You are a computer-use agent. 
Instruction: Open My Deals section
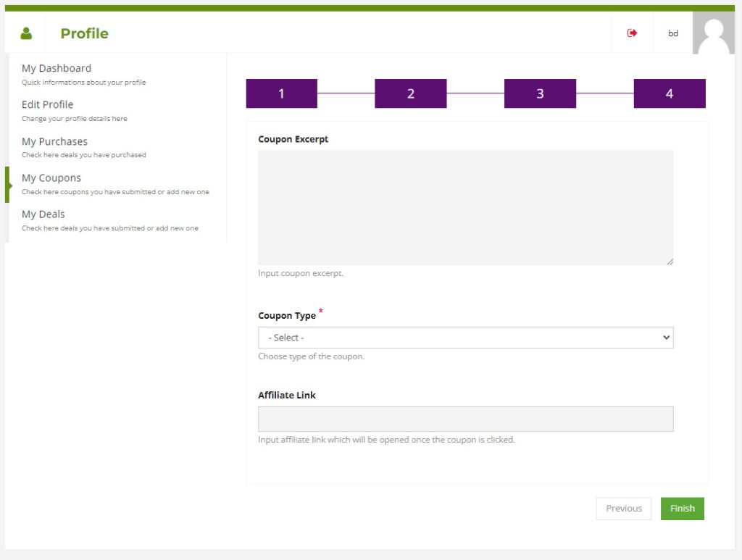click(43, 214)
